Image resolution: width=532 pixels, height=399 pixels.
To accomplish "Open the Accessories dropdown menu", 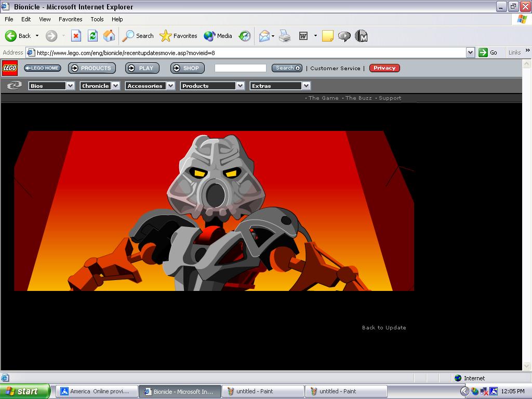I will 170,86.
